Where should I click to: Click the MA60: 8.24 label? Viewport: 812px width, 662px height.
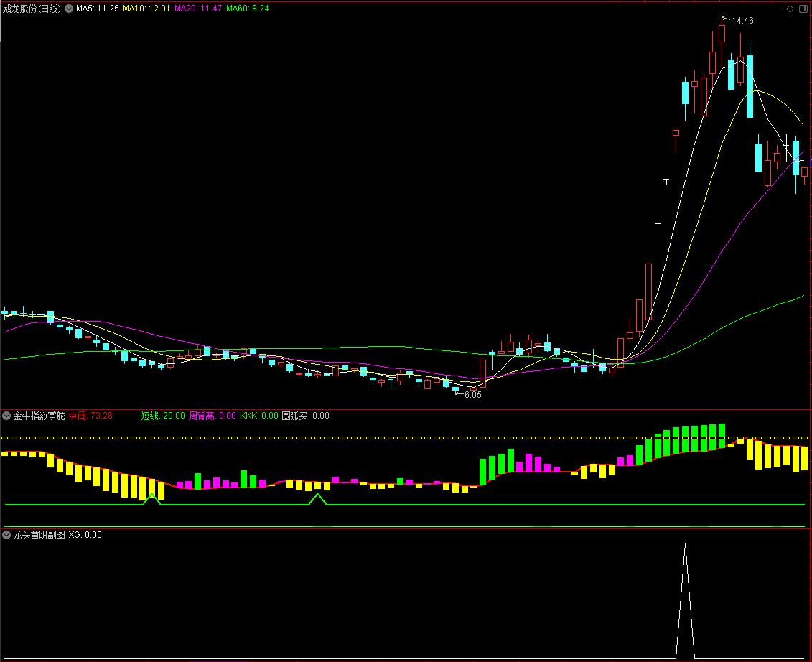248,9
